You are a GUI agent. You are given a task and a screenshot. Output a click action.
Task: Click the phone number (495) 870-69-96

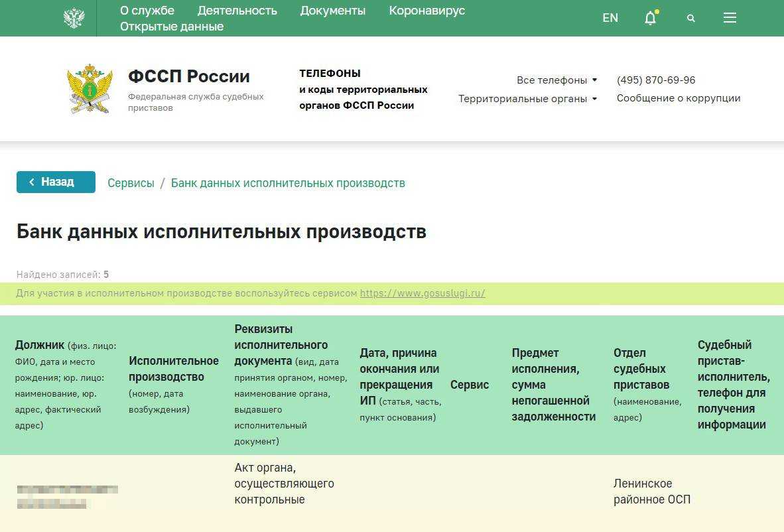(x=655, y=80)
